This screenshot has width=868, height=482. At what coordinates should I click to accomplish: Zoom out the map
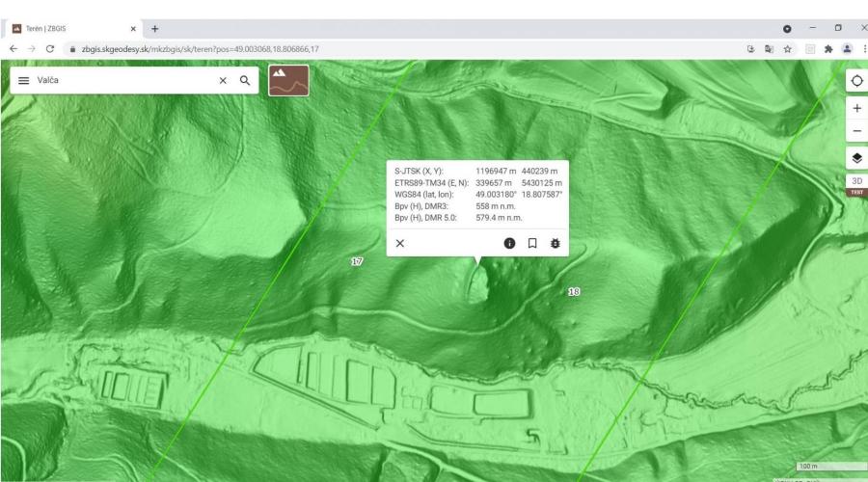tap(857, 131)
